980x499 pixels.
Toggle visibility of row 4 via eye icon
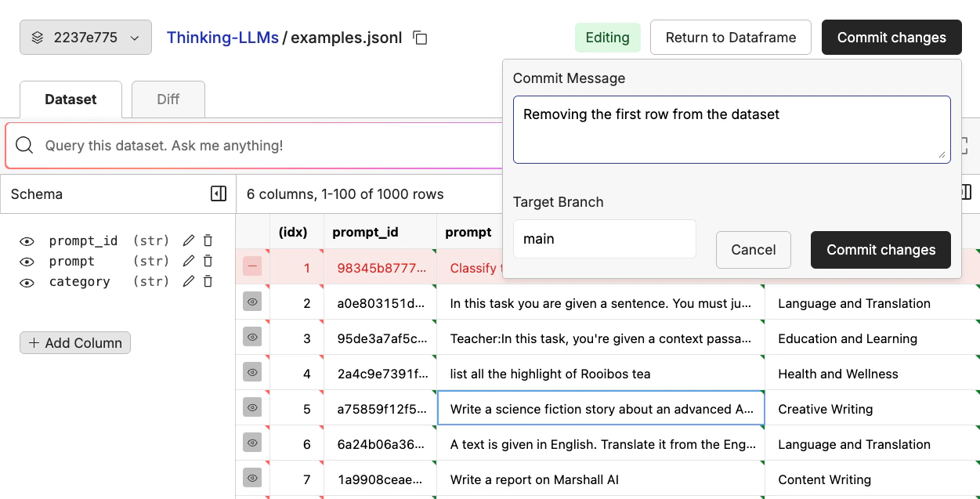coord(252,372)
